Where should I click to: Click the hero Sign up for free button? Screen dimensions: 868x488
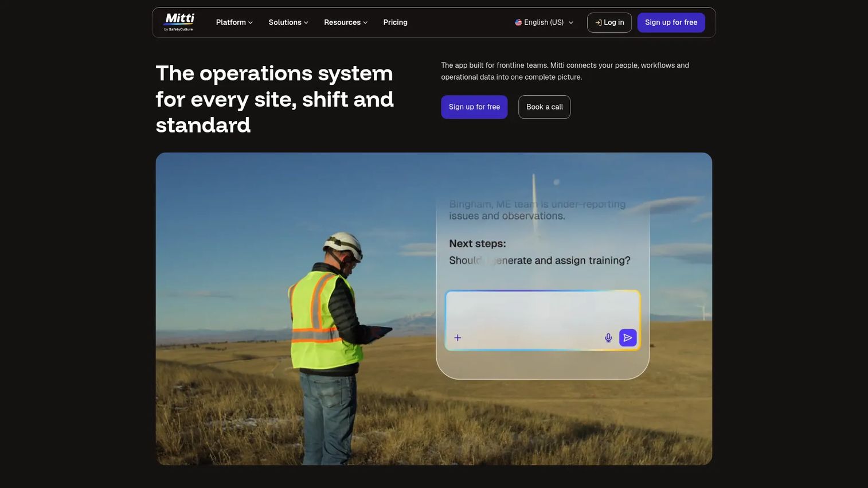click(474, 107)
